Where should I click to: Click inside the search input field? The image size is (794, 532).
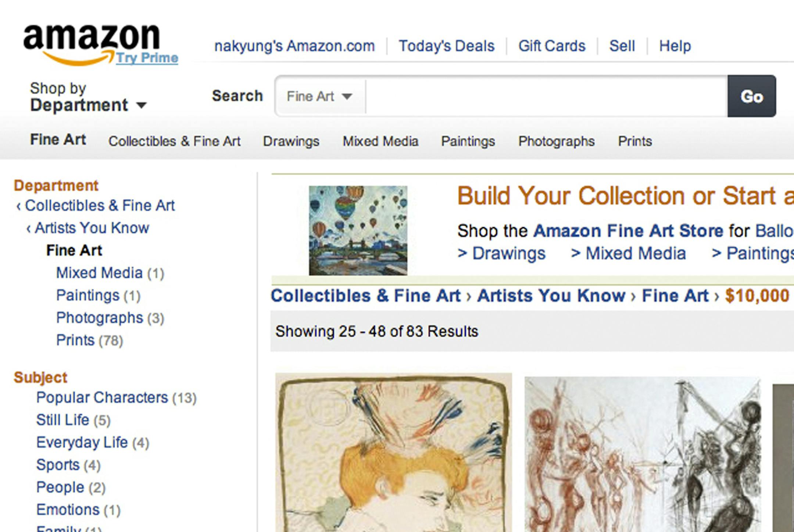pos(515,96)
